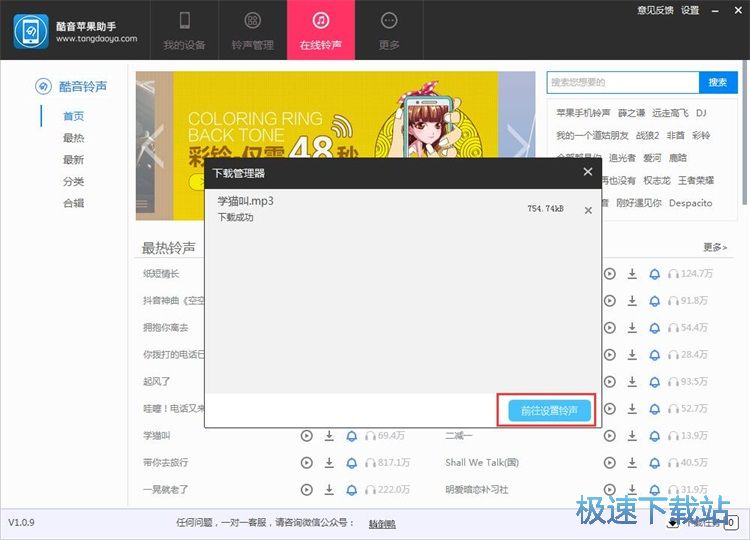750x540 pixels.
Task: Click the ringtone search input field
Action: coord(623,82)
